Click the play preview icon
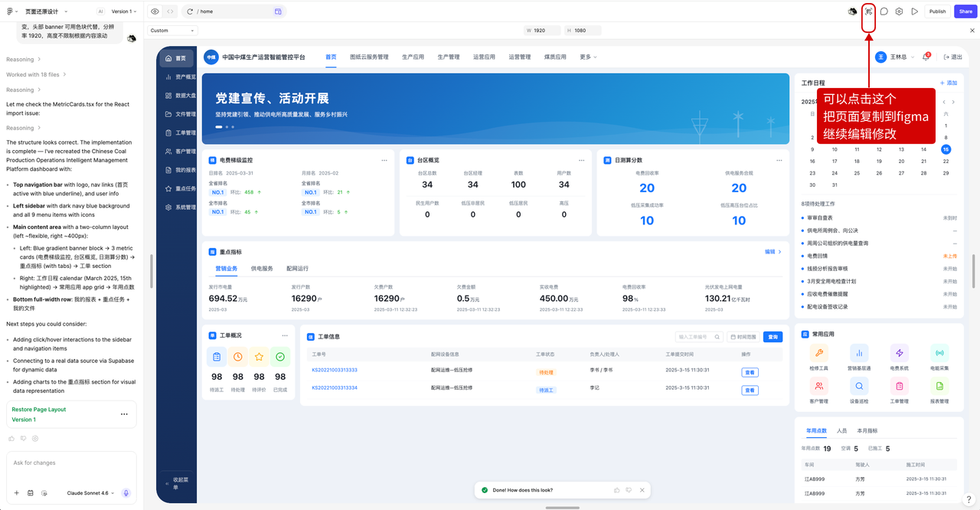The height and width of the screenshot is (510, 980). tap(914, 11)
